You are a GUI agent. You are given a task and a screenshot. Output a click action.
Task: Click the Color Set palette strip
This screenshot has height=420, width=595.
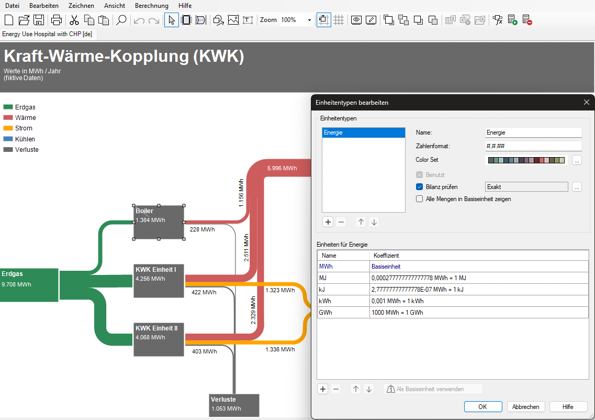[x=526, y=160]
